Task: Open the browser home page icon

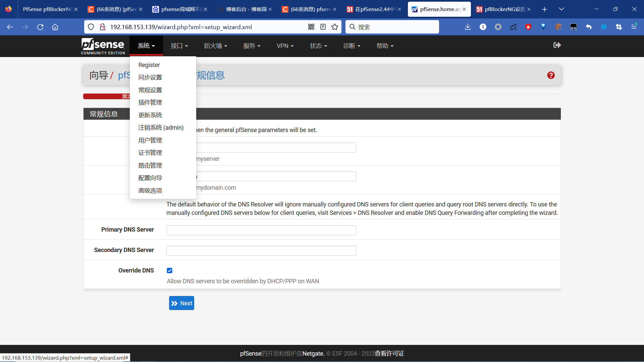Action: [55, 27]
